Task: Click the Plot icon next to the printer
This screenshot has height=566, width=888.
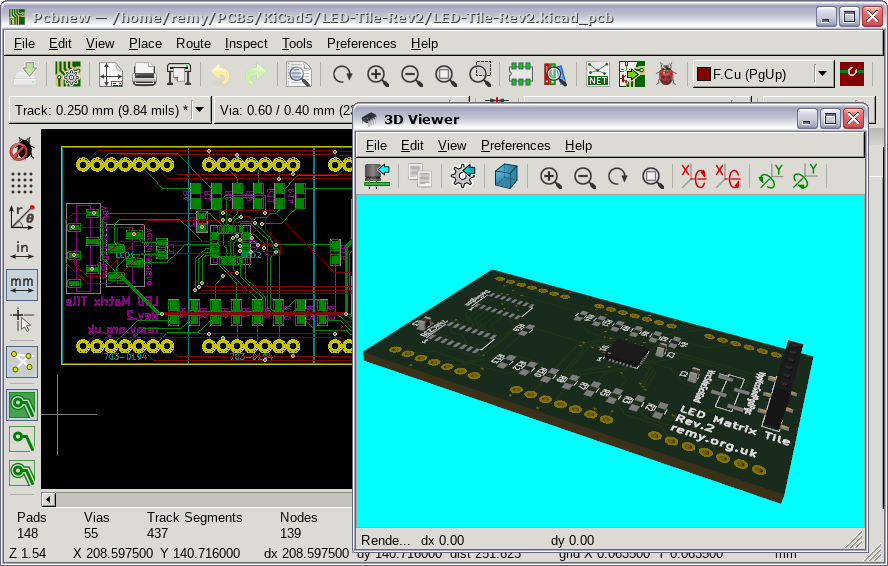Action: [x=179, y=74]
